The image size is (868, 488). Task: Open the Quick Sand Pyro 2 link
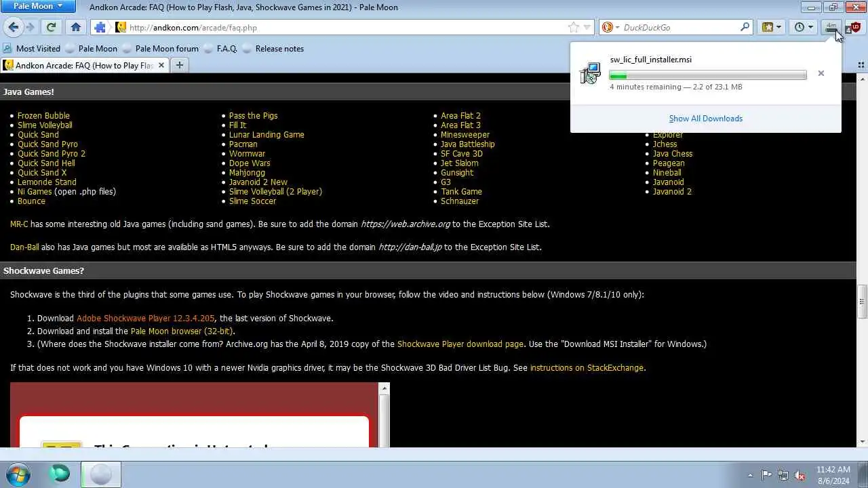click(52, 154)
